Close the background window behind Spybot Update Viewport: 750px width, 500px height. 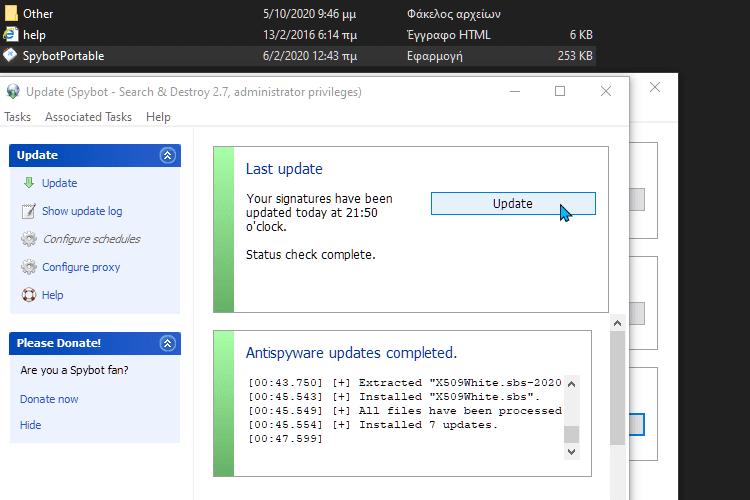click(655, 87)
